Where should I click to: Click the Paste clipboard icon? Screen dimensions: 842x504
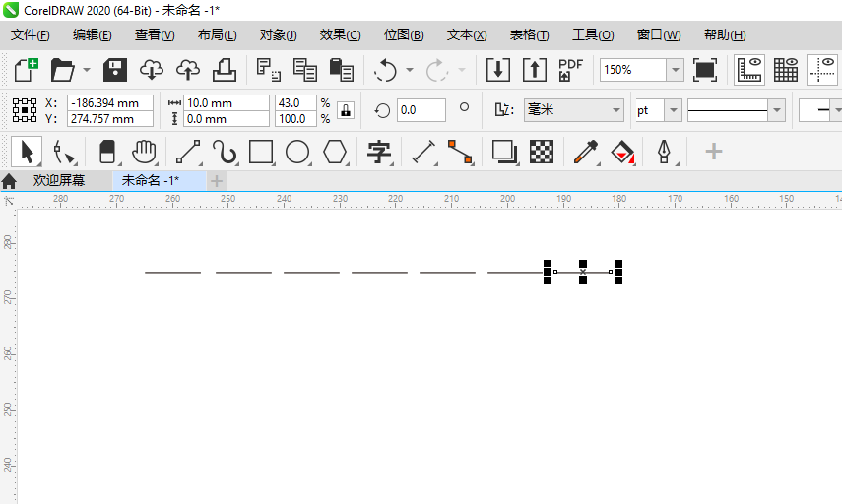coord(341,70)
